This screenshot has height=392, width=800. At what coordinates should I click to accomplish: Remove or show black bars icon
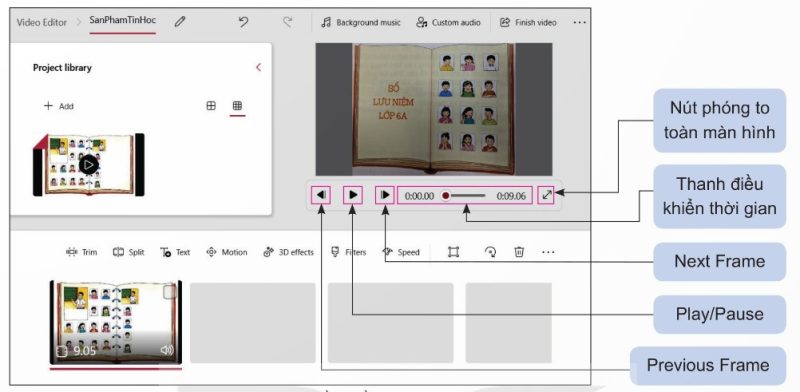tap(454, 252)
